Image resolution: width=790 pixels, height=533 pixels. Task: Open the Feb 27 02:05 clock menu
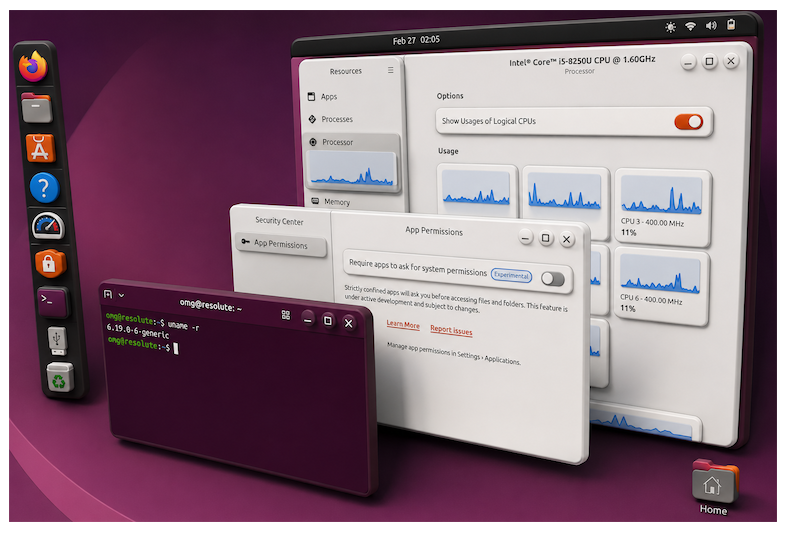pyautogui.click(x=416, y=40)
